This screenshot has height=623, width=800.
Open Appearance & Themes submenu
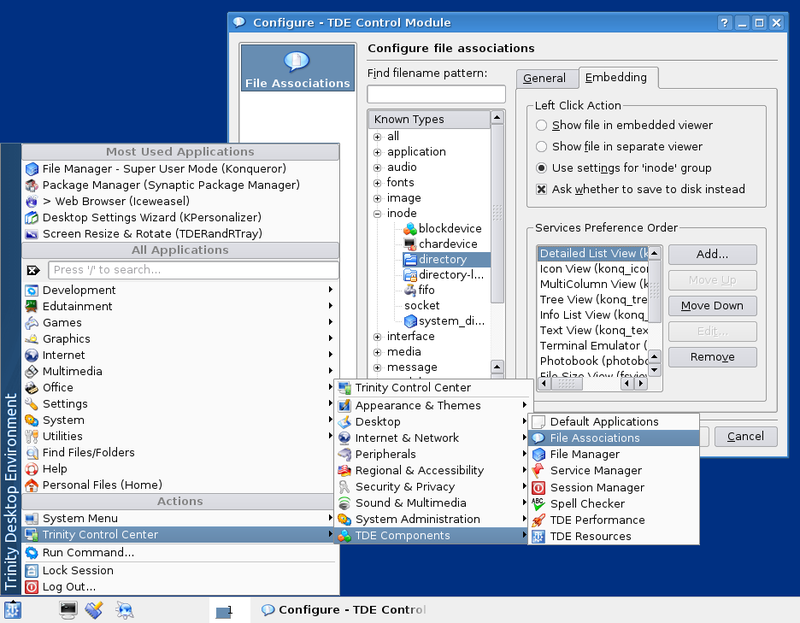click(x=432, y=406)
